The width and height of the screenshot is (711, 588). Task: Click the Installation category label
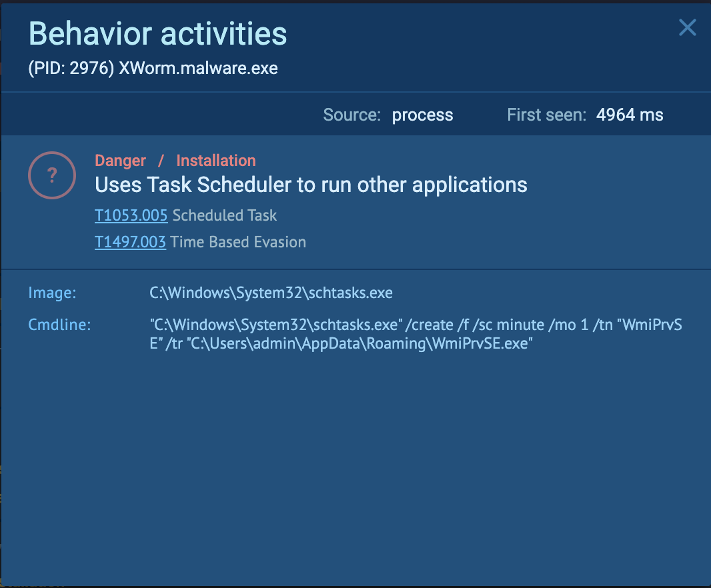215,161
